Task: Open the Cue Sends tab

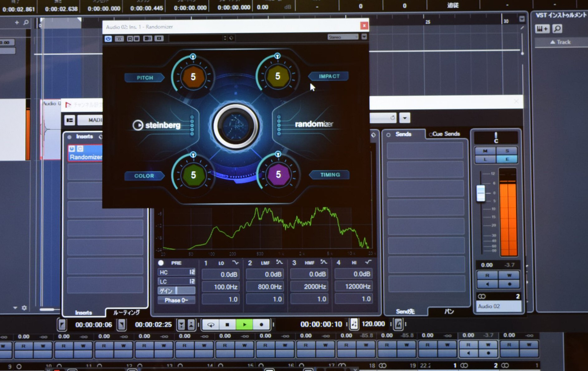Action: point(446,134)
